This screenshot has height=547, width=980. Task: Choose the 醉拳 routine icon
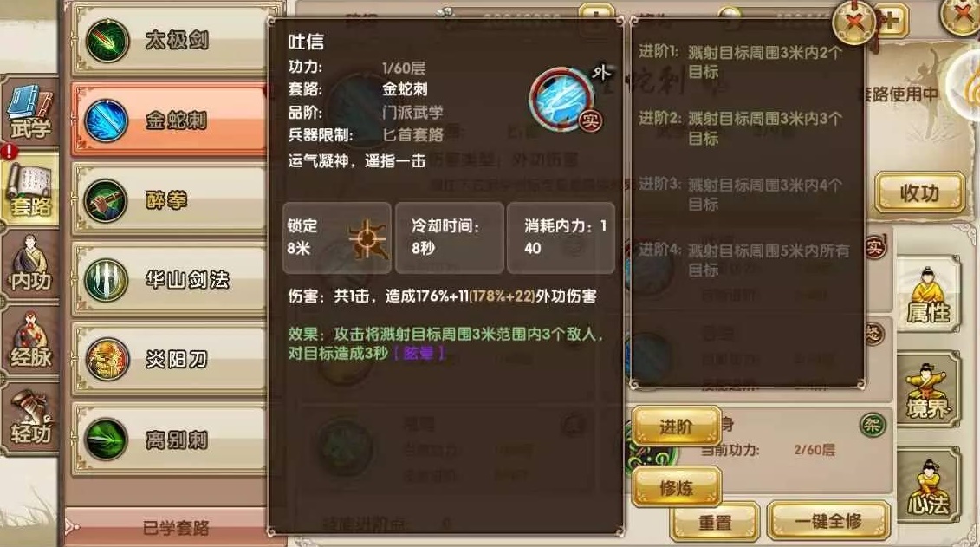pyautogui.click(x=106, y=200)
